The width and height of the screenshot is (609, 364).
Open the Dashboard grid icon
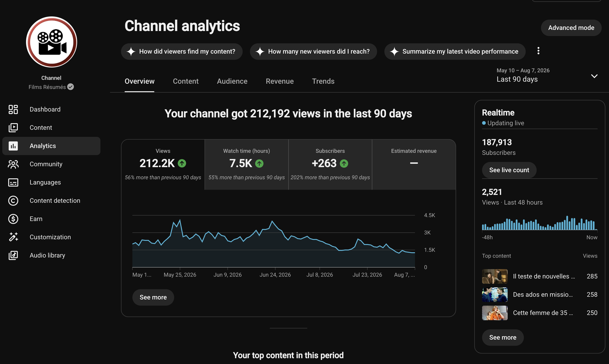[x=13, y=109]
